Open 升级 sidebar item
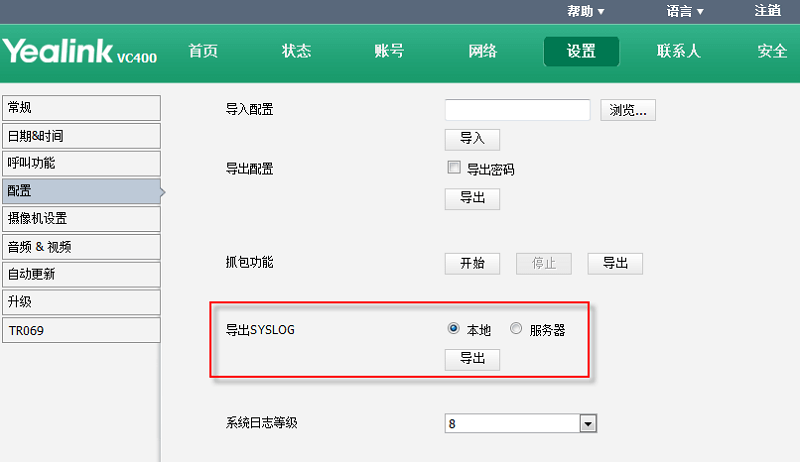Image resolution: width=800 pixels, height=462 pixels. tap(81, 302)
